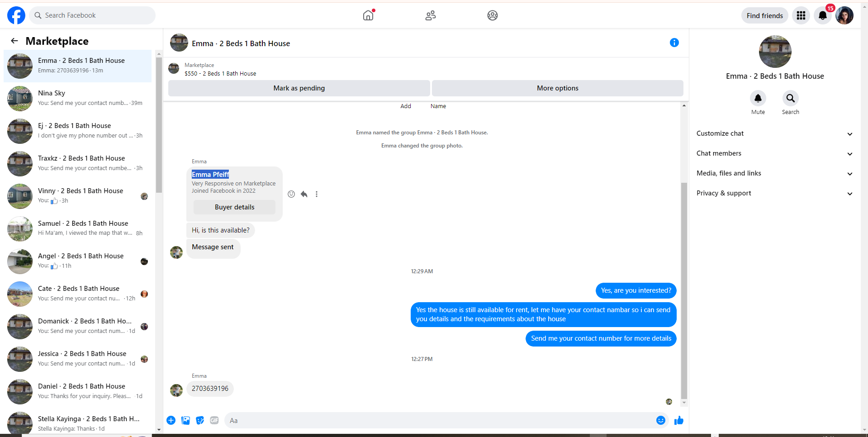
Task: Choose a sticker in the composer
Action: [x=200, y=420]
